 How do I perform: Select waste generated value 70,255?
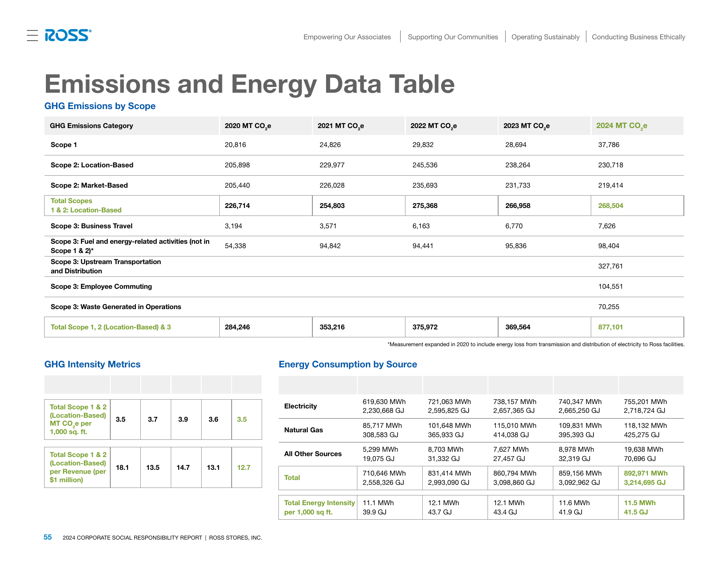coord(609,307)
